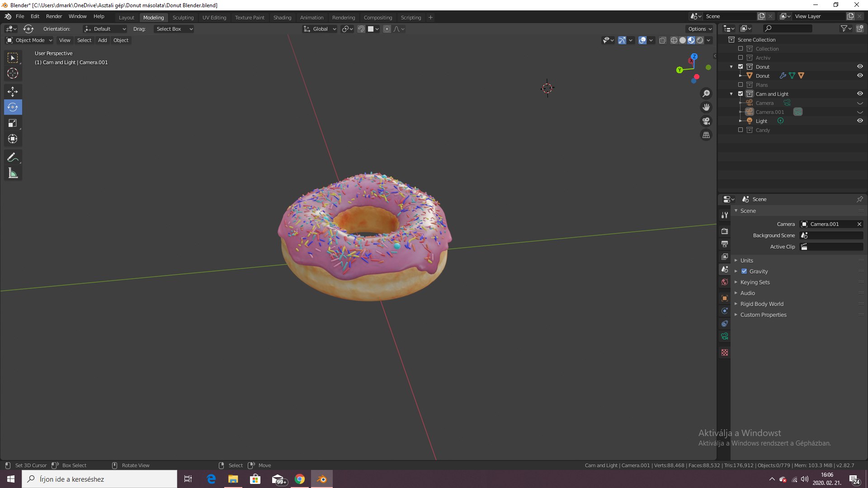
Task: Hide the Light object with eye icon
Action: (x=860, y=121)
